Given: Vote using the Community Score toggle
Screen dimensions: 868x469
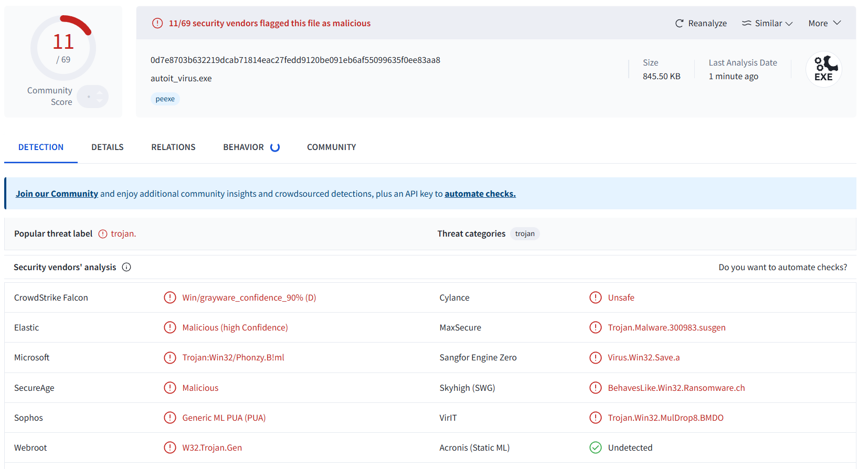Looking at the screenshot, I should (93, 97).
